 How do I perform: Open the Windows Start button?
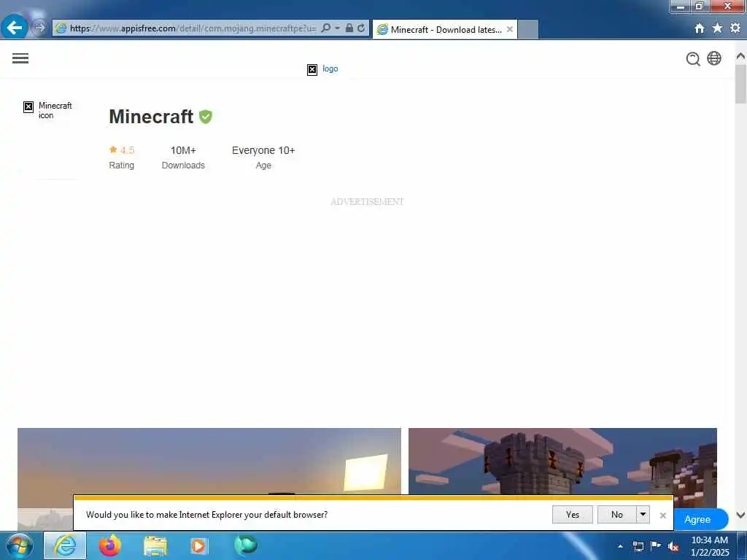(x=20, y=545)
